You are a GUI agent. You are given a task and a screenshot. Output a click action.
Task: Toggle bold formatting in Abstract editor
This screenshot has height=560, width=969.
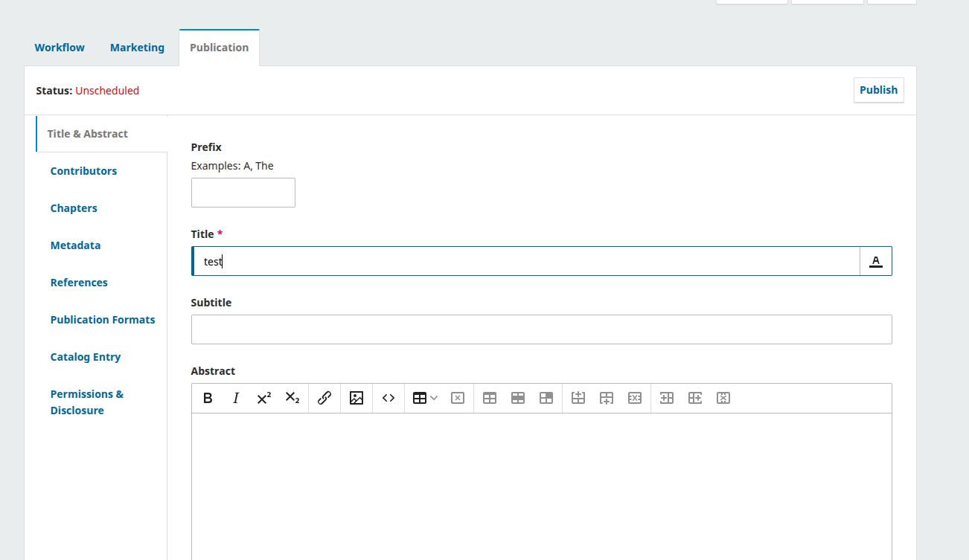[208, 398]
